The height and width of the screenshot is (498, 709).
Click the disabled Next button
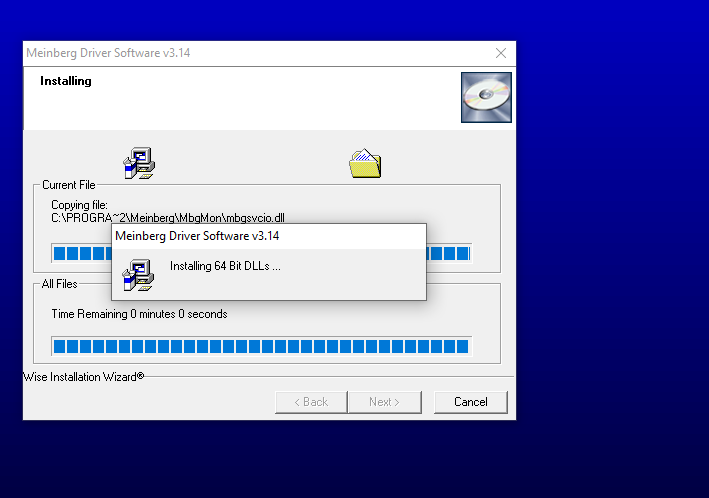(x=384, y=402)
